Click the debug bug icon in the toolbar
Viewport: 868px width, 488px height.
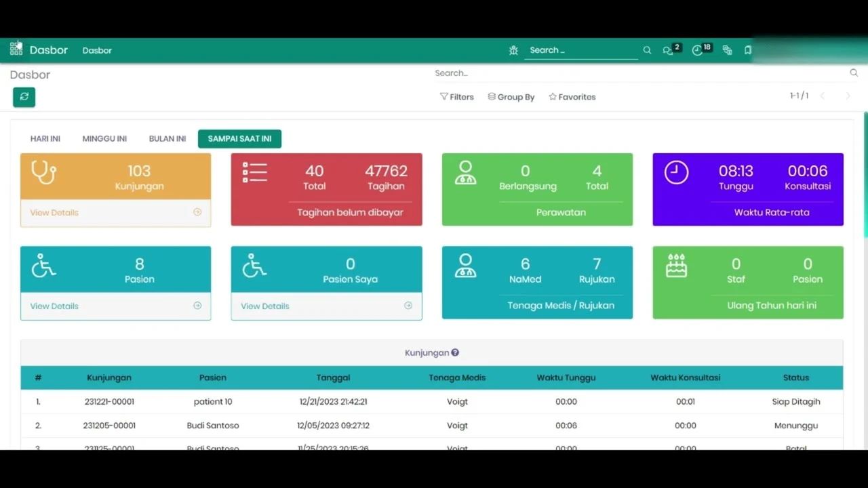pyautogui.click(x=513, y=49)
